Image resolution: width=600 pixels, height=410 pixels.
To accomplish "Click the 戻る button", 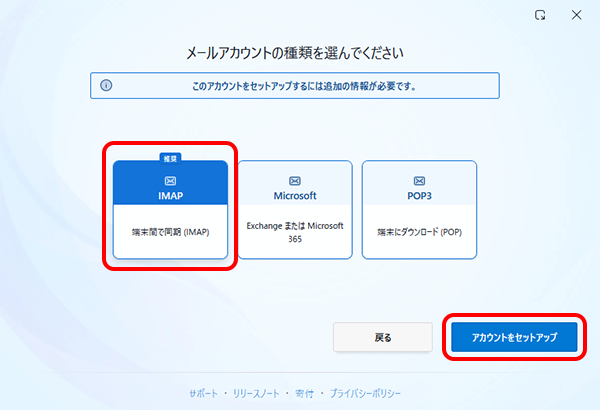I will [383, 337].
